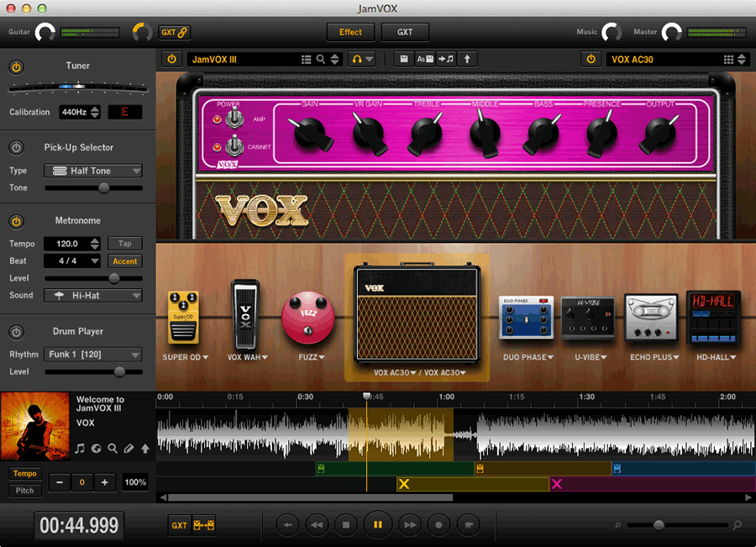
Task: Open the Pick-Up Selector Type dropdown
Action: coord(92,171)
